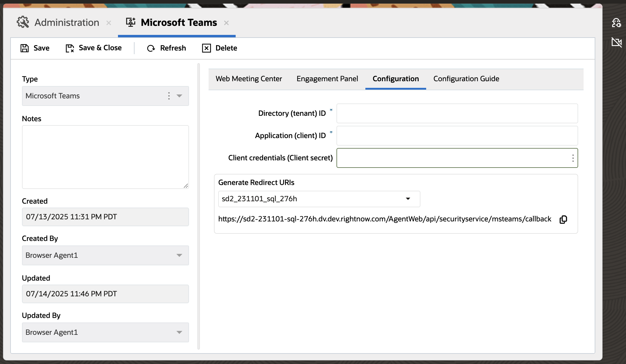Click the Refresh icon on the toolbar
Viewport: 626px width, 364px height.
pos(150,48)
